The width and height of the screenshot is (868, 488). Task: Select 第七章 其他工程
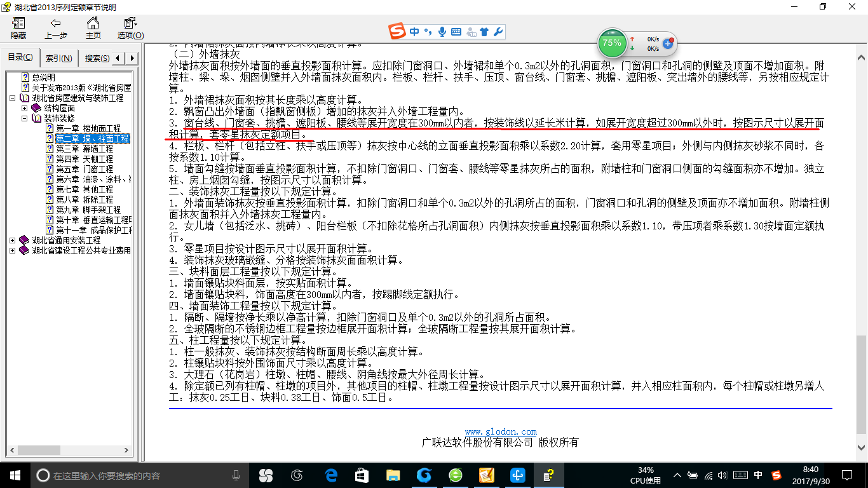pyautogui.click(x=85, y=189)
